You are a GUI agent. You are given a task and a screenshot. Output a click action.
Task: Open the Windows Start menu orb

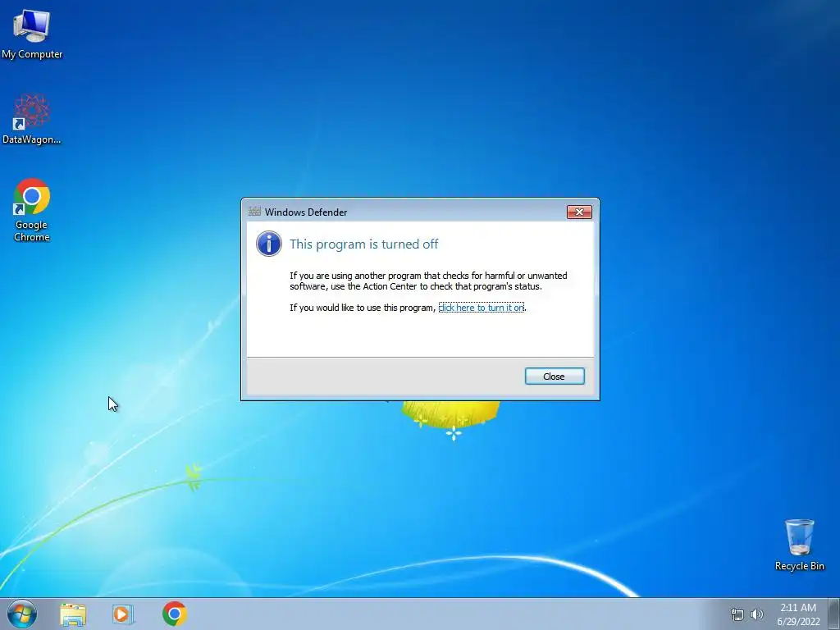click(x=22, y=614)
